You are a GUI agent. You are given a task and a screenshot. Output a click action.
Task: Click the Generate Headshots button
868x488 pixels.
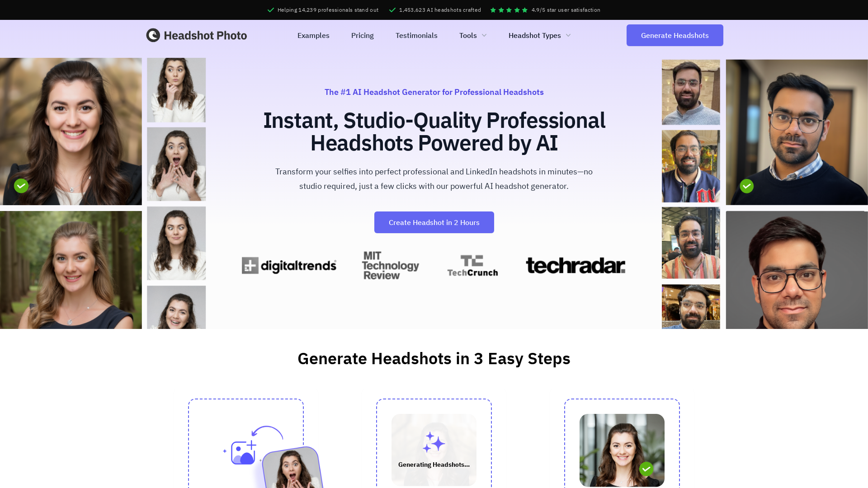[674, 35]
